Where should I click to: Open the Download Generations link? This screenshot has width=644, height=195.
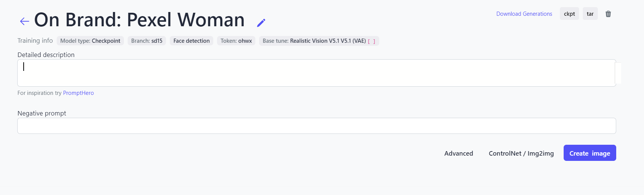click(x=524, y=14)
